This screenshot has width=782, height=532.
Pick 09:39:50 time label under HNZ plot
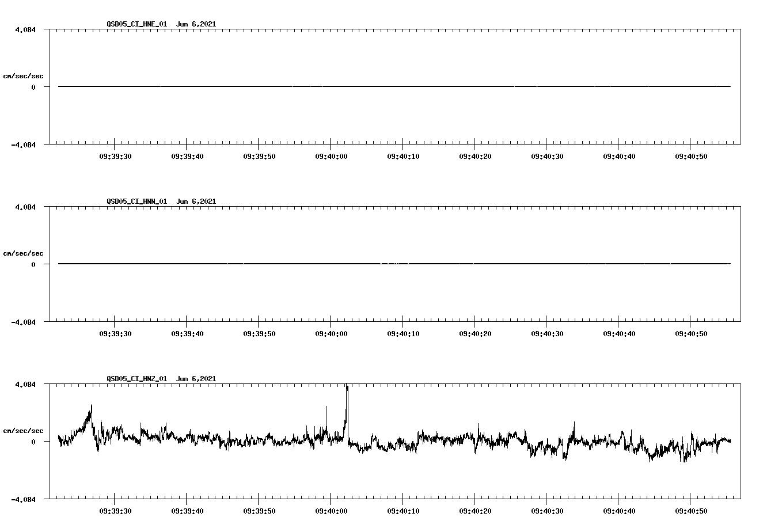click(259, 511)
